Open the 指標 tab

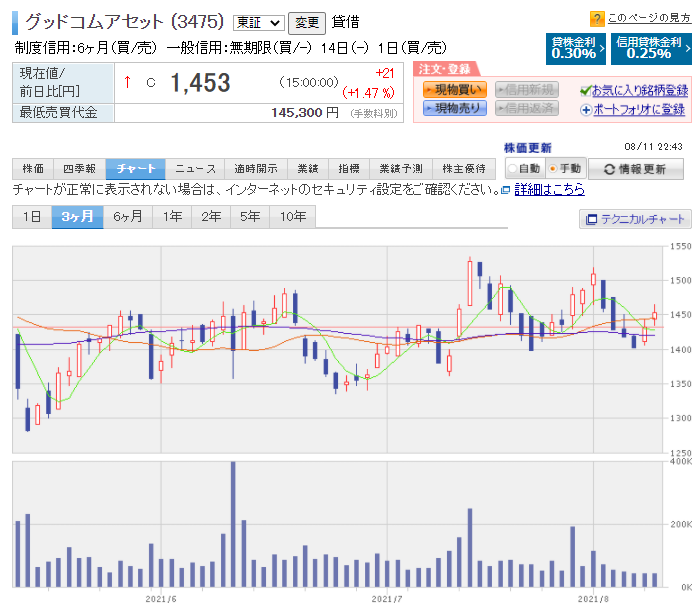click(x=348, y=169)
